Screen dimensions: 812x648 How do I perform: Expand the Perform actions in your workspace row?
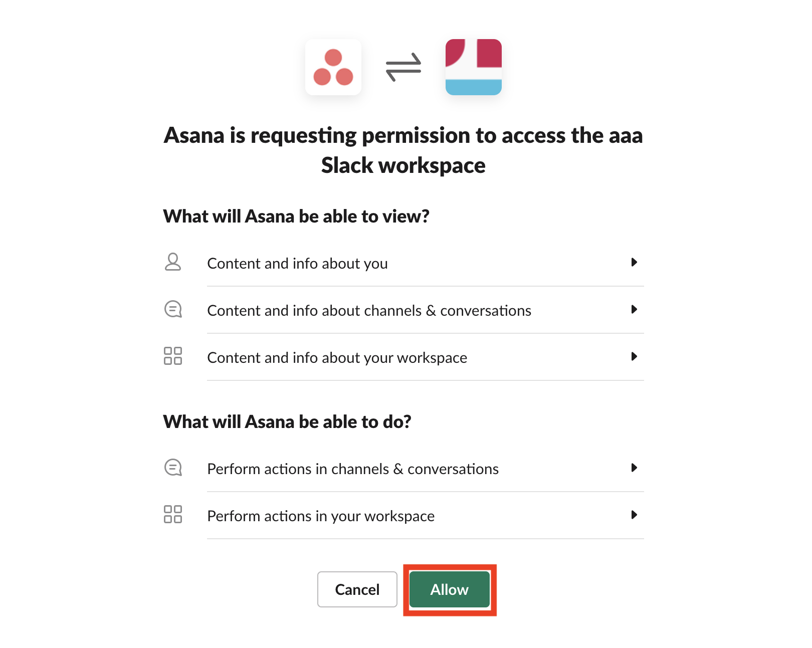click(635, 515)
